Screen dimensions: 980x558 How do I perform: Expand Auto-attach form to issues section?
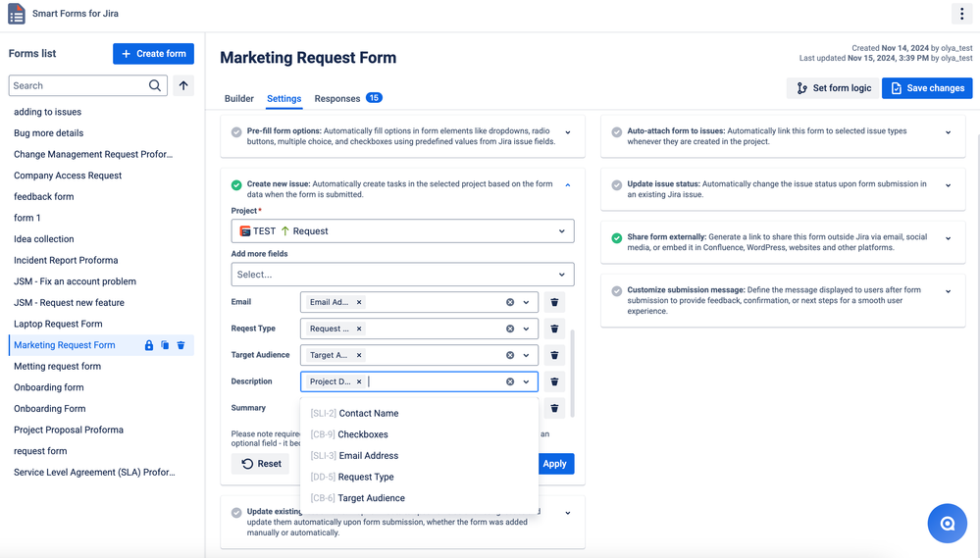[949, 132]
